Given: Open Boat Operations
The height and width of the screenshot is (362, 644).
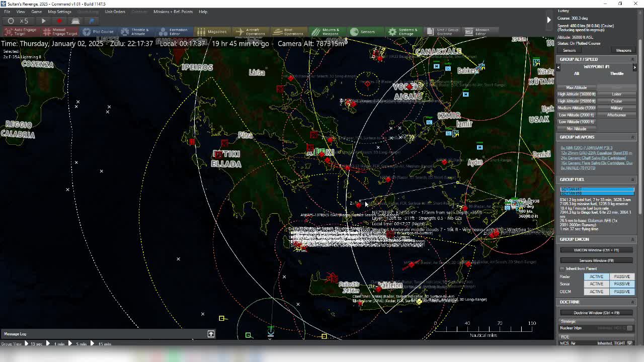Looking at the screenshot, I should [288, 32].
